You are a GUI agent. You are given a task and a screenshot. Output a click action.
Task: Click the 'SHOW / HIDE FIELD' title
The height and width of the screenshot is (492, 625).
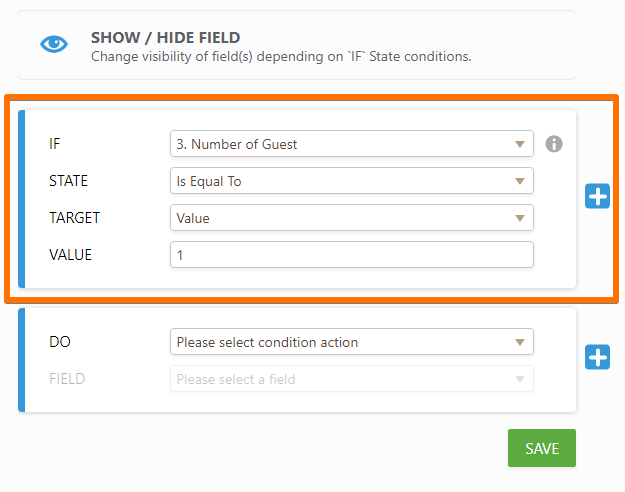[x=165, y=38]
